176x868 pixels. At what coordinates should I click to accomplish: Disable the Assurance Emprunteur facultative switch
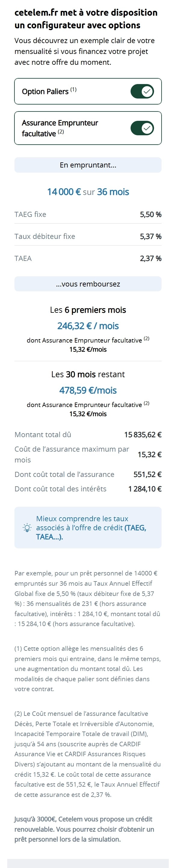point(142,128)
